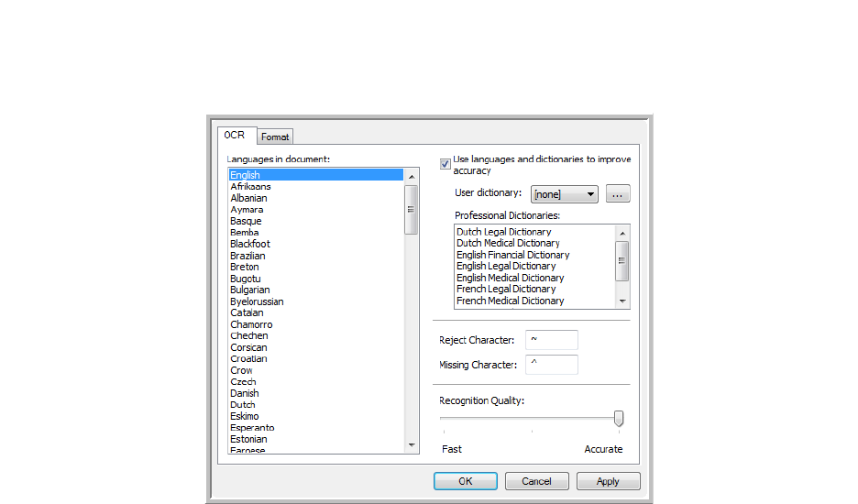Viewport: 858px width, 504px height.
Task: Toggle Use languages and dictionaries checkbox
Action: [445, 164]
